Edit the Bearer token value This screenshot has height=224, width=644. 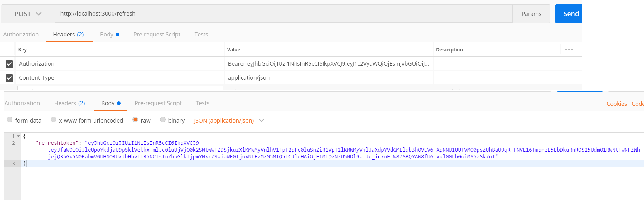(329, 64)
